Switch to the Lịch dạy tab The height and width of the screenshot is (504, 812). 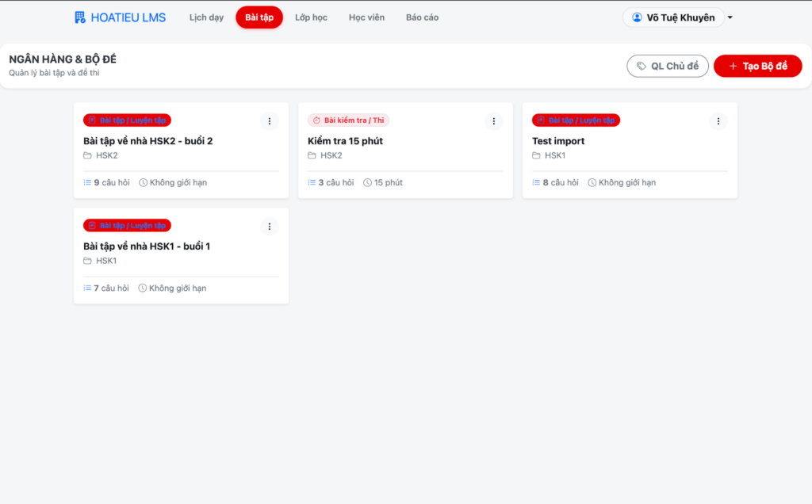coord(206,17)
